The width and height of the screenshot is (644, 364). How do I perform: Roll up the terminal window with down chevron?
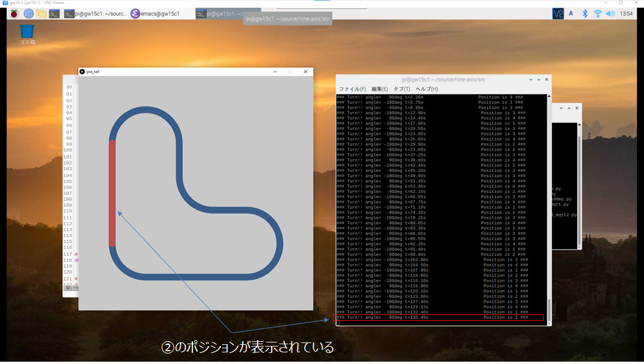coord(530,79)
